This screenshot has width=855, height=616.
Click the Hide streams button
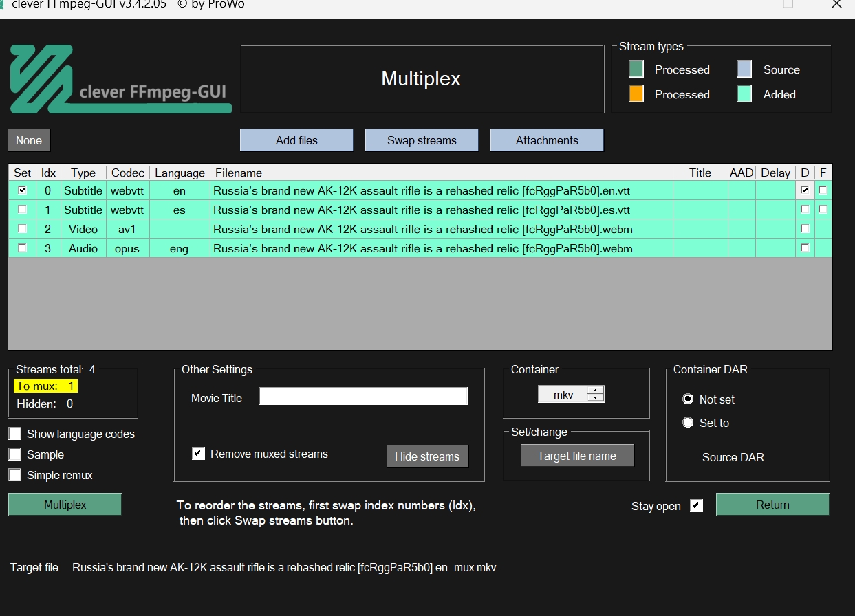pyautogui.click(x=427, y=456)
